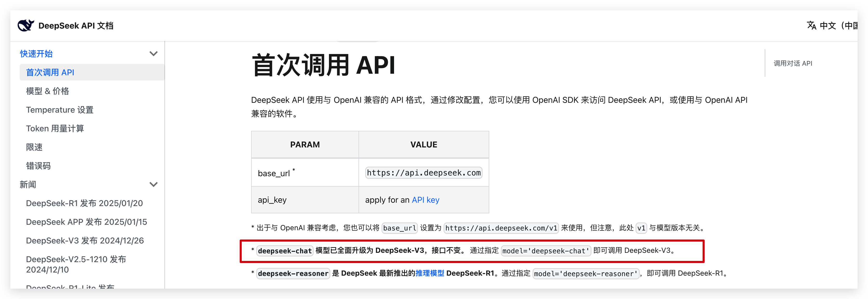This screenshot has height=299, width=868.
Task: Open DeepSeek-R1 发布 2025/01/20 news
Action: point(84,203)
